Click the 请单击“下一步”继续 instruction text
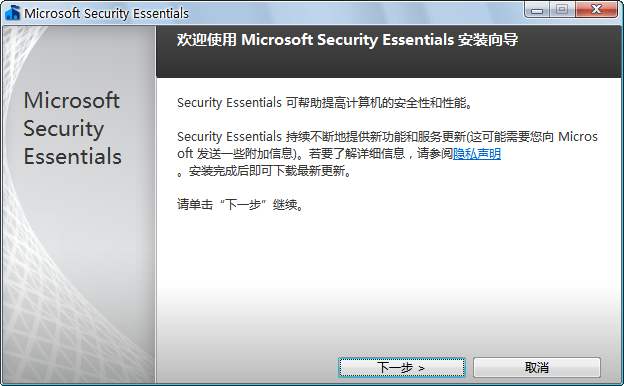624x386 pixels. click(241, 205)
